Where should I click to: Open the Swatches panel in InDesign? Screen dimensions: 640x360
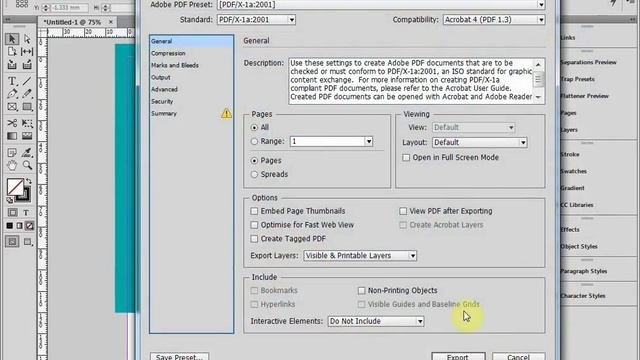point(574,171)
